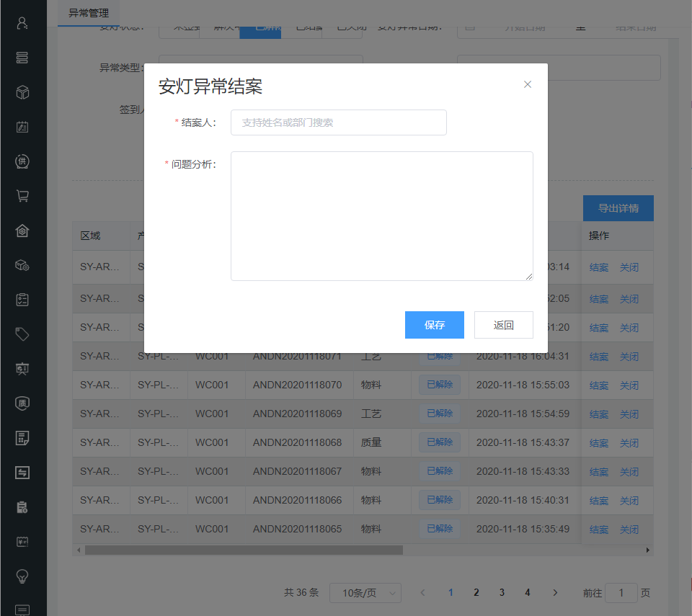Click the user profile icon in sidebar
The height and width of the screenshot is (616, 692).
[22, 22]
